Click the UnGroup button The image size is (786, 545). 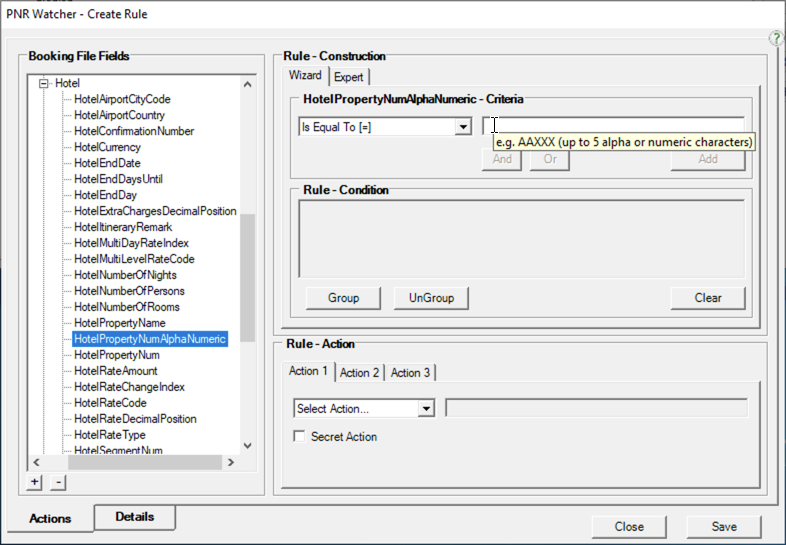(431, 298)
